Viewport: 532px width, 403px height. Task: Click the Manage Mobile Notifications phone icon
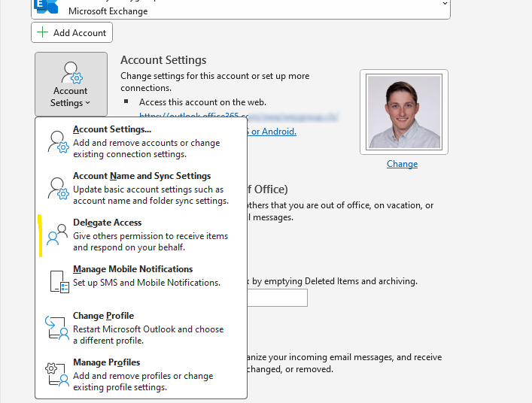point(59,280)
